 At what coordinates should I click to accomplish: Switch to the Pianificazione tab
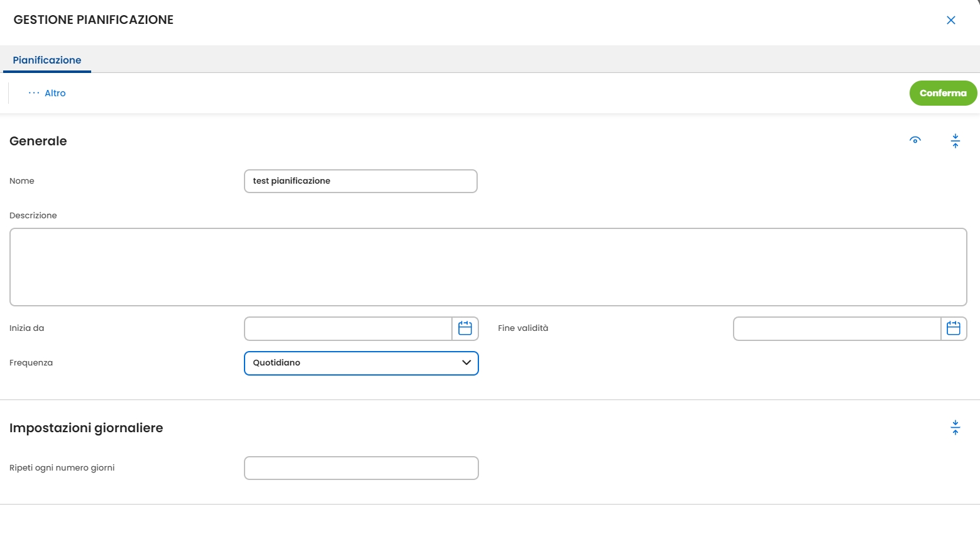coord(47,60)
